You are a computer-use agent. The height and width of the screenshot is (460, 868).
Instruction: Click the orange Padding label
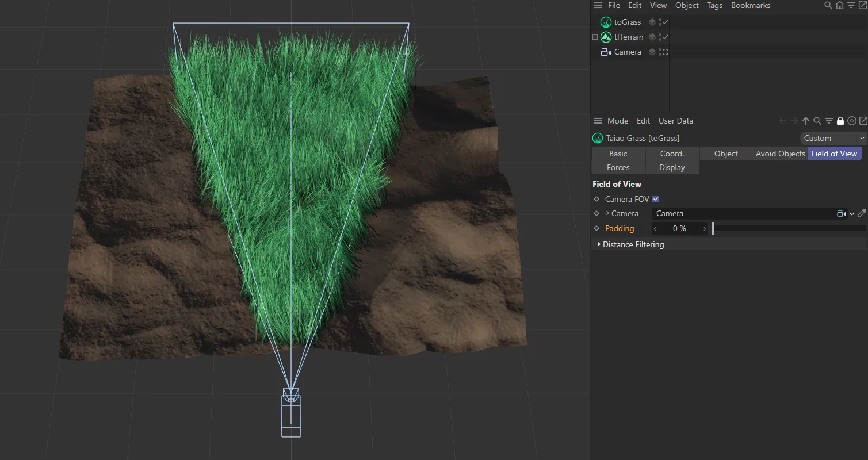619,228
